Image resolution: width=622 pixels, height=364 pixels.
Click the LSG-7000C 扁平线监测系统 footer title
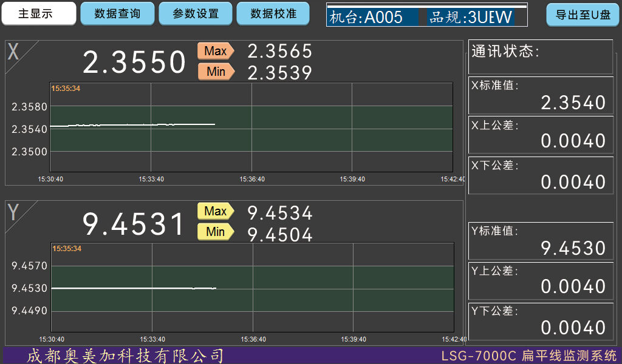click(x=529, y=356)
